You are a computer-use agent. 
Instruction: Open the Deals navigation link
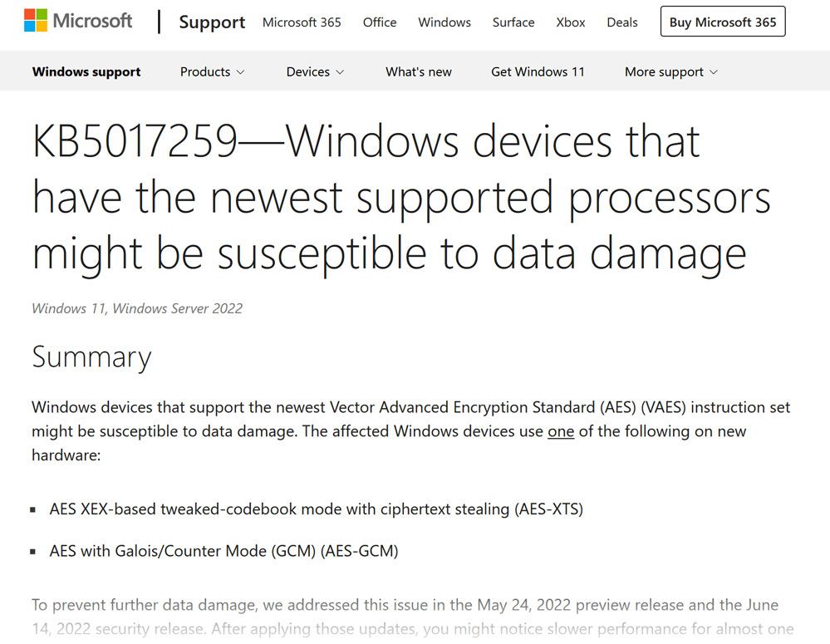pos(622,22)
